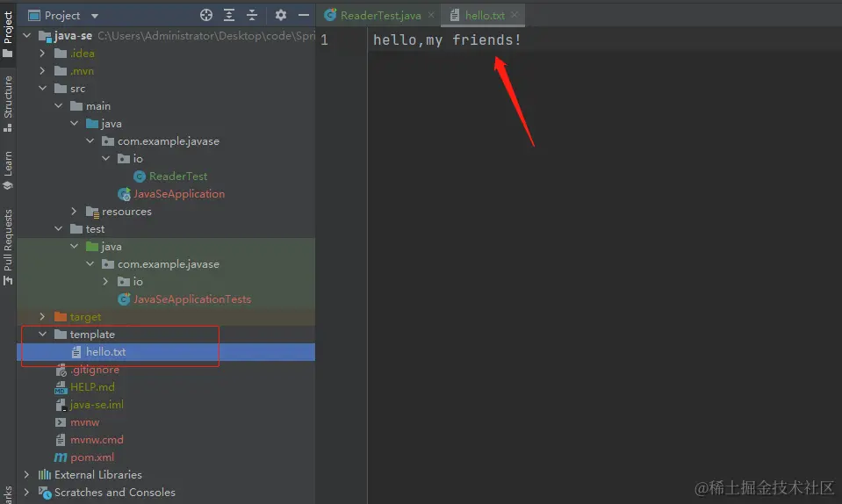Click the External Libraries icon
The height and width of the screenshot is (504, 842).
[x=45, y=474]
